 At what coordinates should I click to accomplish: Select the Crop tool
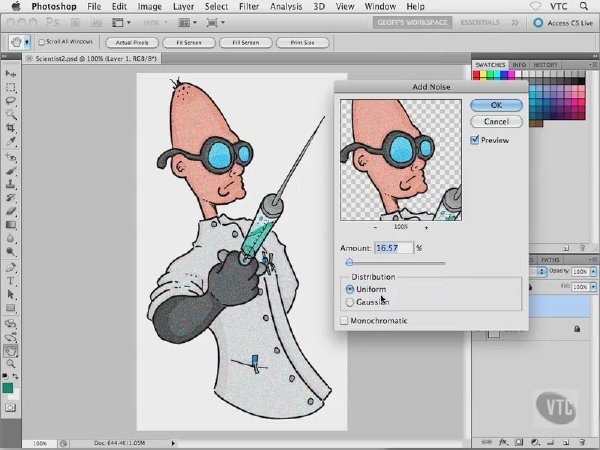(10, 128)
